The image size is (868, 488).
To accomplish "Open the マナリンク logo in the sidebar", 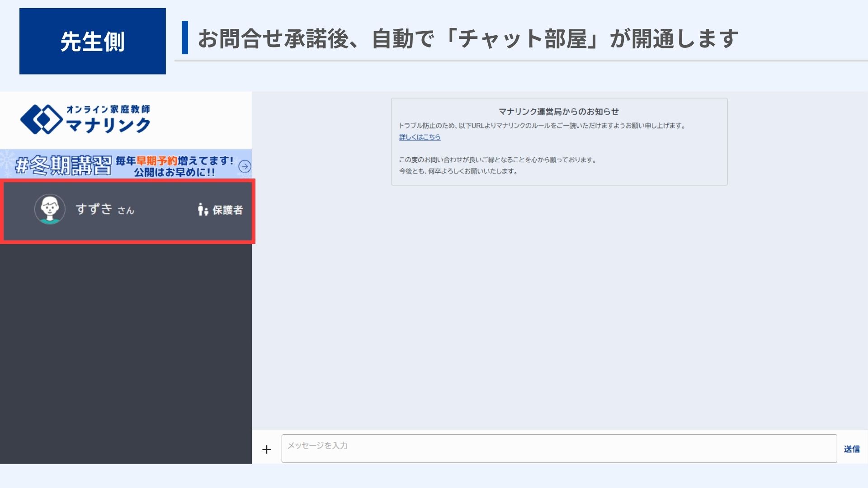I will coord(85,119).
